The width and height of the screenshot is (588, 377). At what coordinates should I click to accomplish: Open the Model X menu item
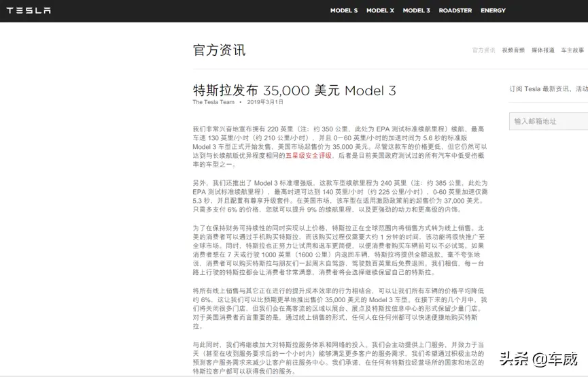click(380, 11)
